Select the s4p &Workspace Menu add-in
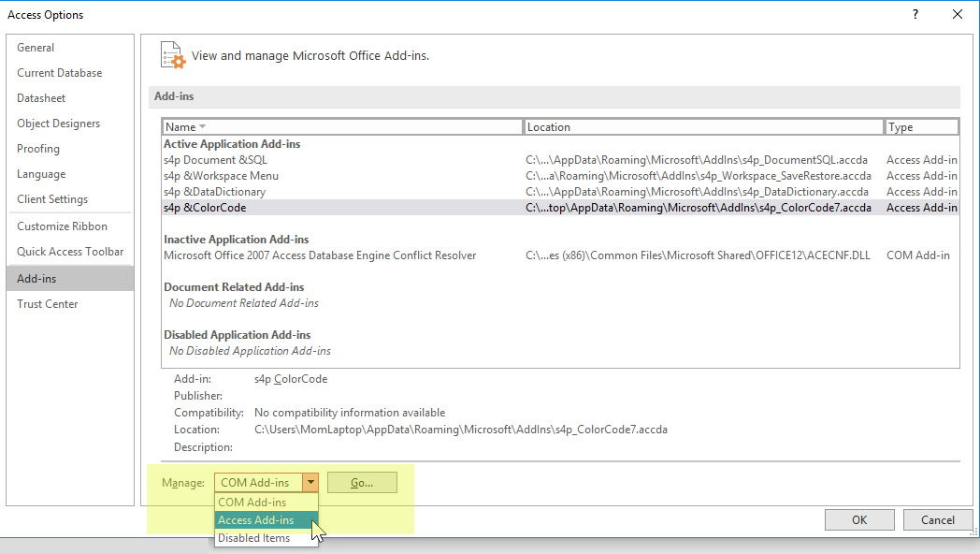The width and height of the screenshot is (980, 554). pos(560,176)
